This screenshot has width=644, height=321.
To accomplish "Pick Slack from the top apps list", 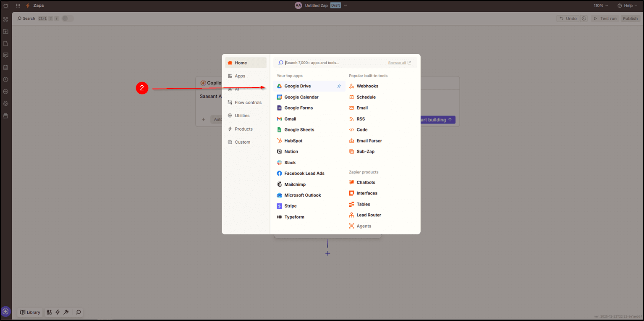I will point(290,163).
